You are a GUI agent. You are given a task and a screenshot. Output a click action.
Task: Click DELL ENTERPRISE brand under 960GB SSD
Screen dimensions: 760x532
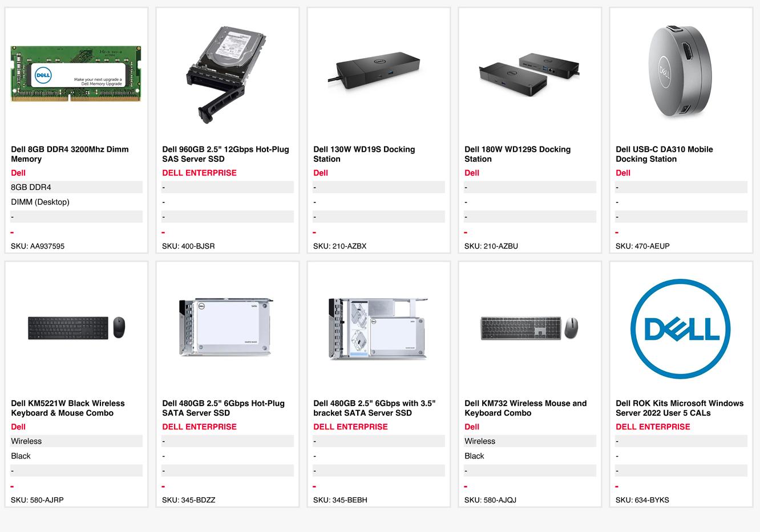tap(199, 173)
